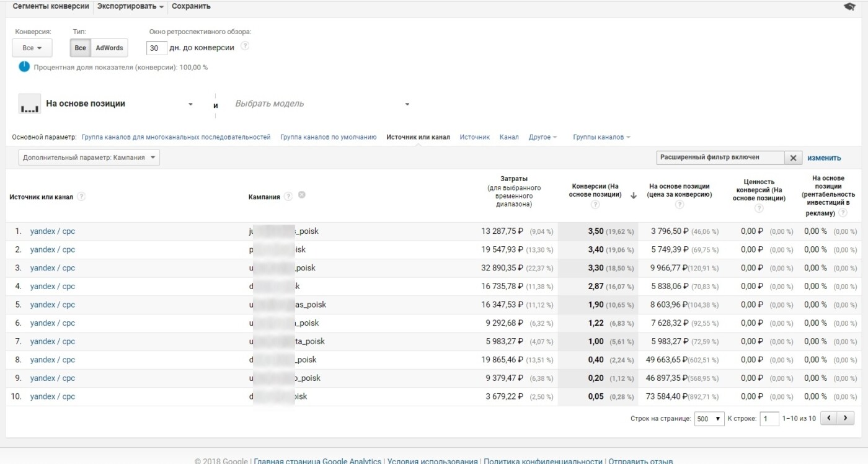This screenshot has height=464, width=868.
Task: Open rows per page 500 selector
Action: click(x=709, y=419)
